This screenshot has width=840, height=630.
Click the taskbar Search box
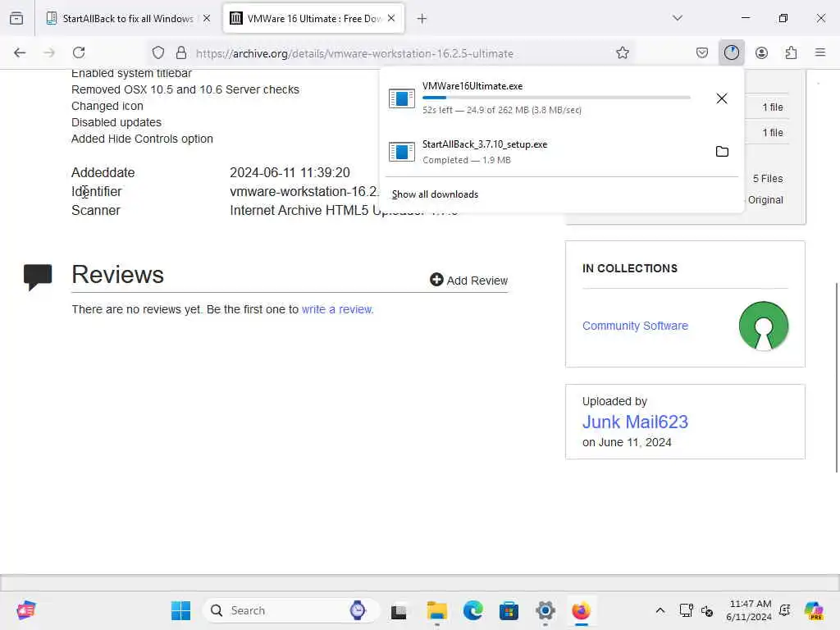291,610
